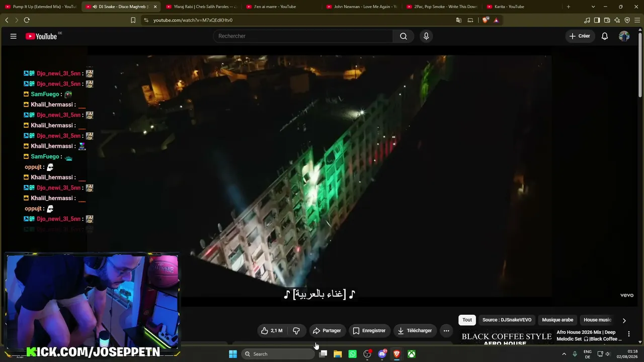Open the Brave playlist music-note icon
644x362 pixels.
click(587, 20)
